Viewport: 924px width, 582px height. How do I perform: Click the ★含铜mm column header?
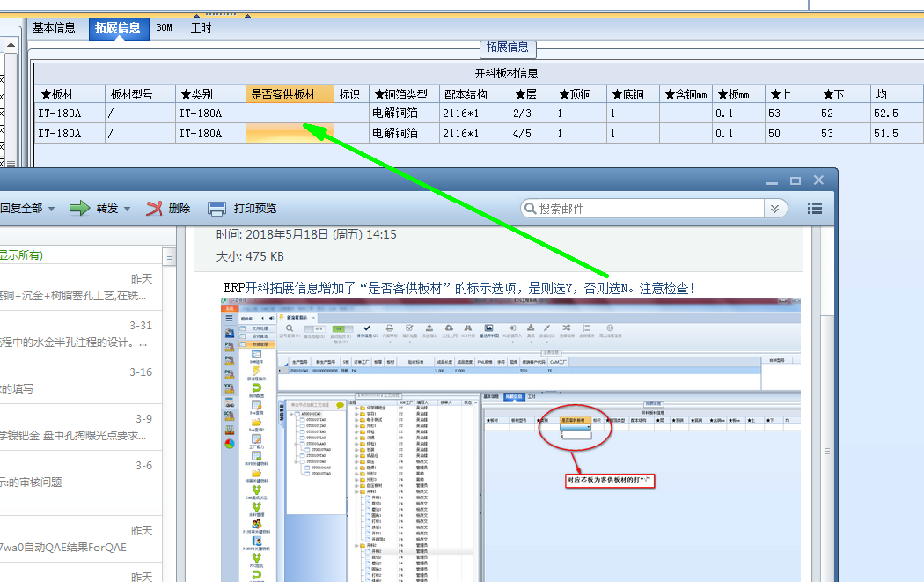(x=686, y=94)
